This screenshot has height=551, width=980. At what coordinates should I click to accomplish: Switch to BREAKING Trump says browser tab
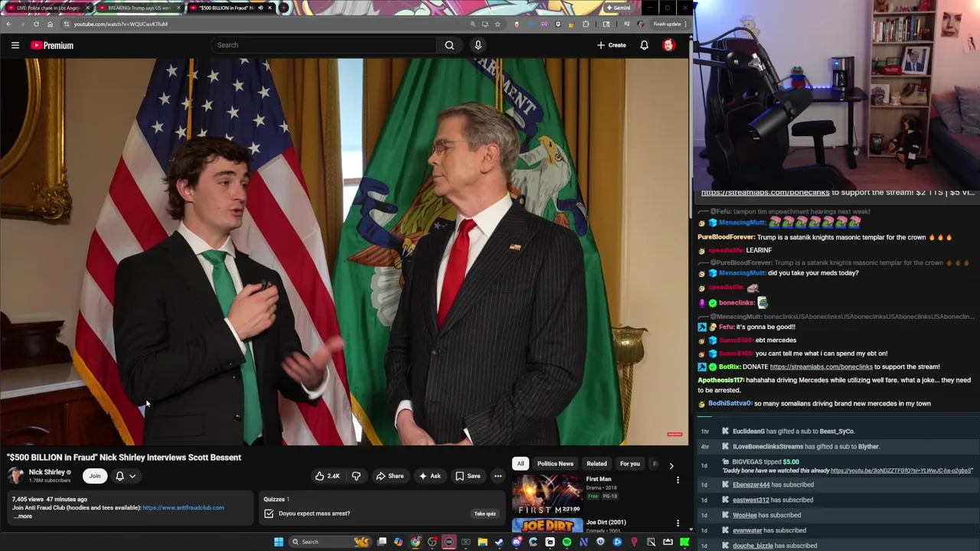138,8
